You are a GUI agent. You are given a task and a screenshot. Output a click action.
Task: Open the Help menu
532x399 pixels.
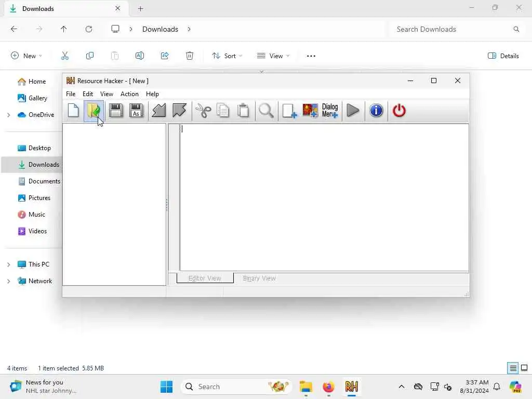(x=152, y=94)
